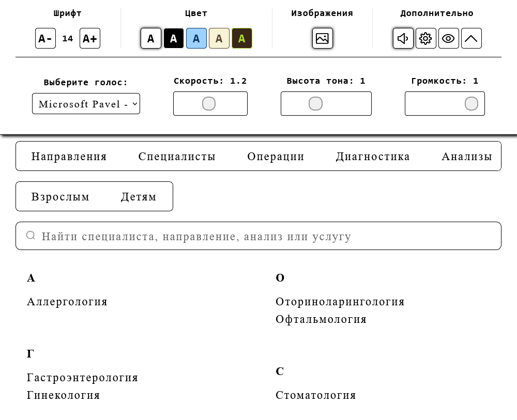Select the black color scheme
Viewport: 517px width, 420px height.
pyautogui.click(x=174, y=38)
